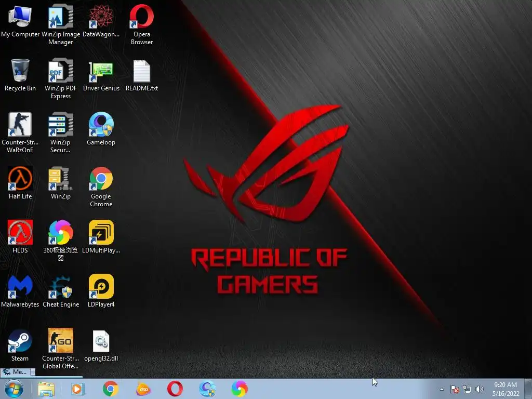The width and height of the screenshot is (532, 399).
Task: Open File Explorer from taskbar
Action: 46,389
